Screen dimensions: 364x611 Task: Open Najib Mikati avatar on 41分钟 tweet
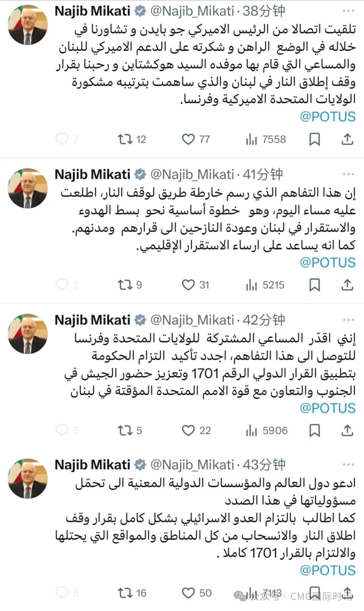28,188
